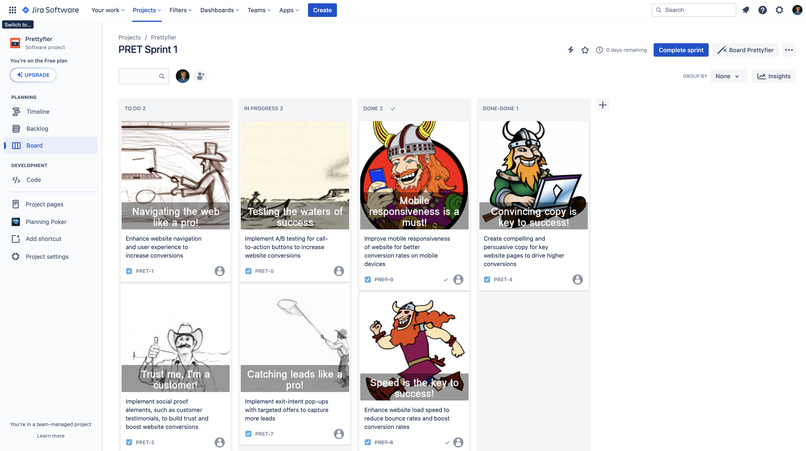
Task: Expand the Your work menu
Action: point(108,10)
